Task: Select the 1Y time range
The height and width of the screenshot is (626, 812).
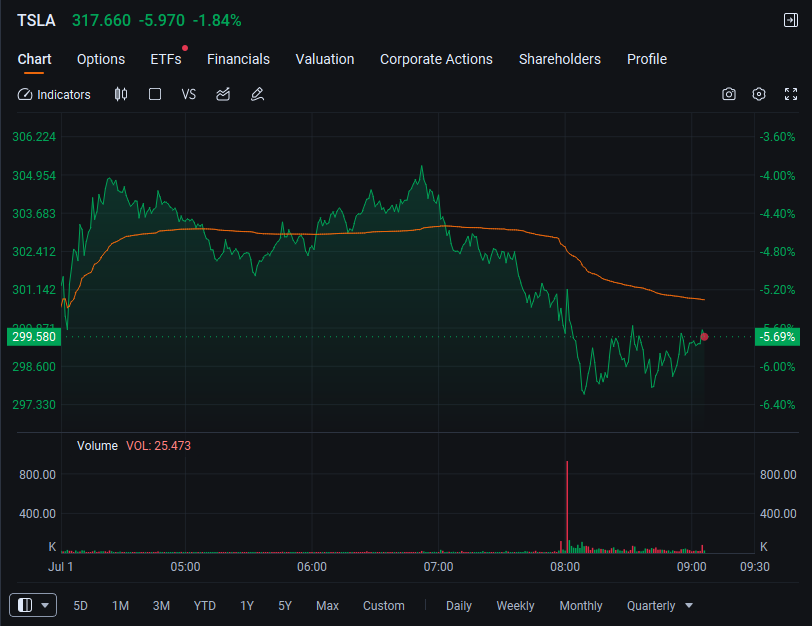Action: tap(247, 606)
